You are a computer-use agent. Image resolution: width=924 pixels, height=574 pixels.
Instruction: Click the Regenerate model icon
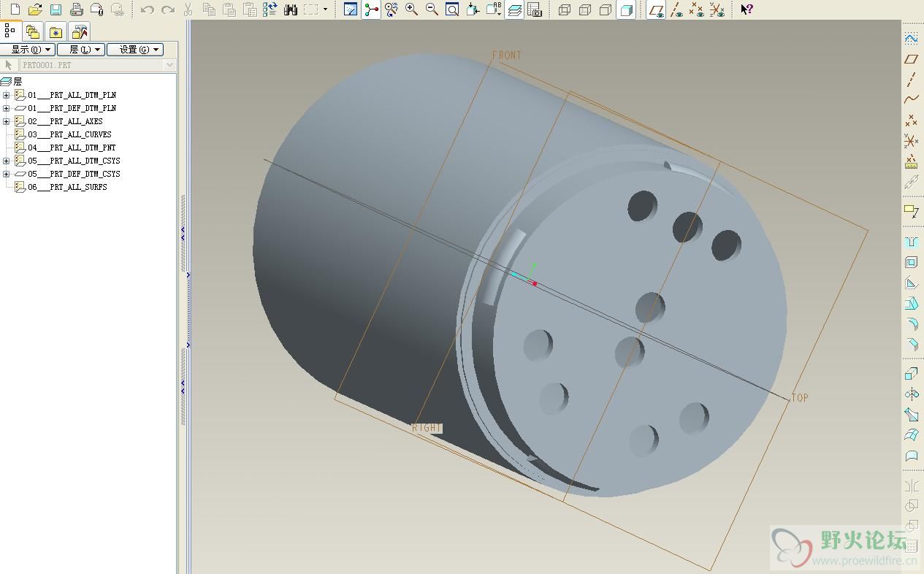[x=270, y=9]
